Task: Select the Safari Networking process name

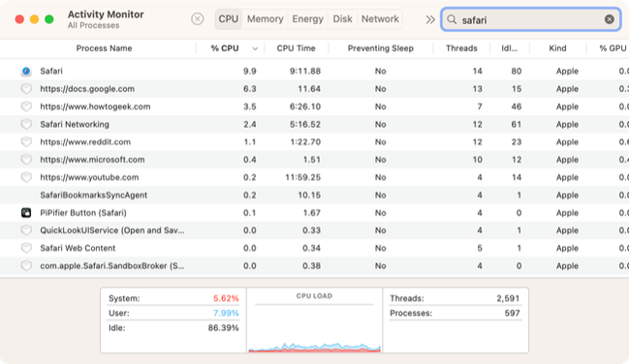Action: click(75, 124)
